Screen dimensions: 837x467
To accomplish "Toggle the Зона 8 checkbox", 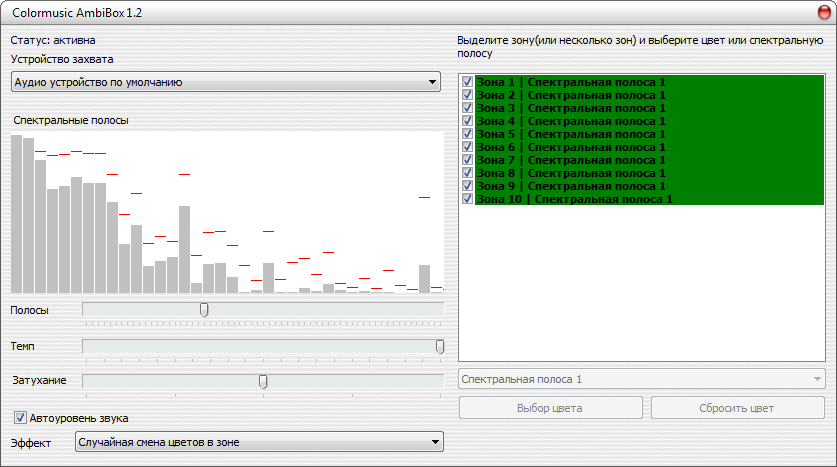I will [468, 173].
